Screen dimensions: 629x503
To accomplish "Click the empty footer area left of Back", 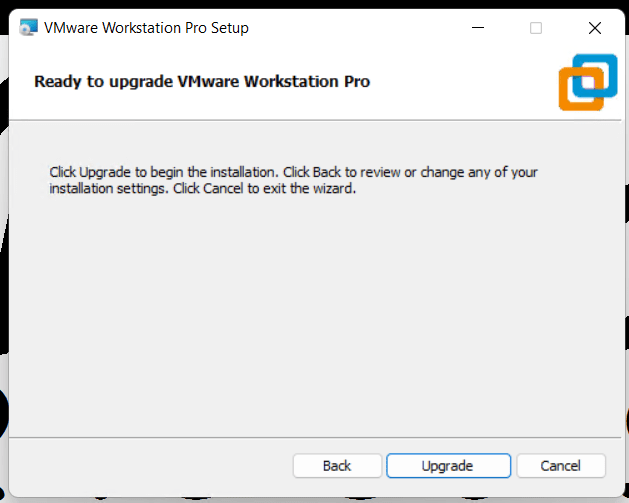I will (x=150, y=466).
